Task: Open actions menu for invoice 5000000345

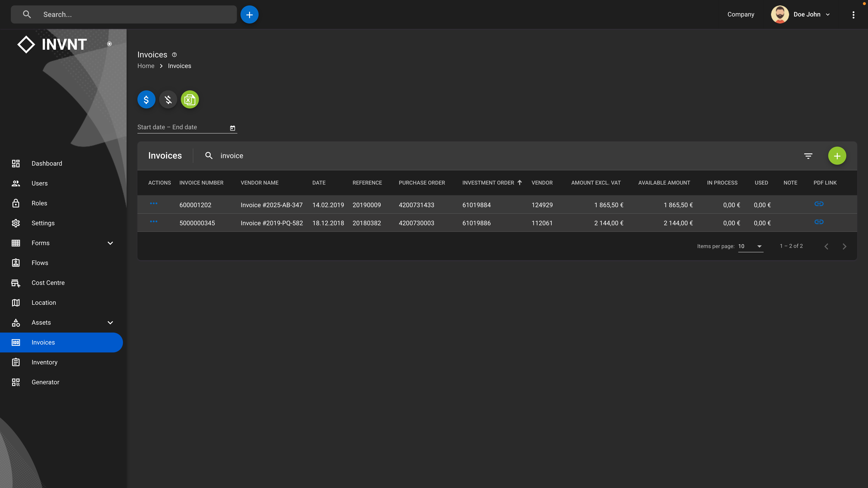Action: (154, 222)
